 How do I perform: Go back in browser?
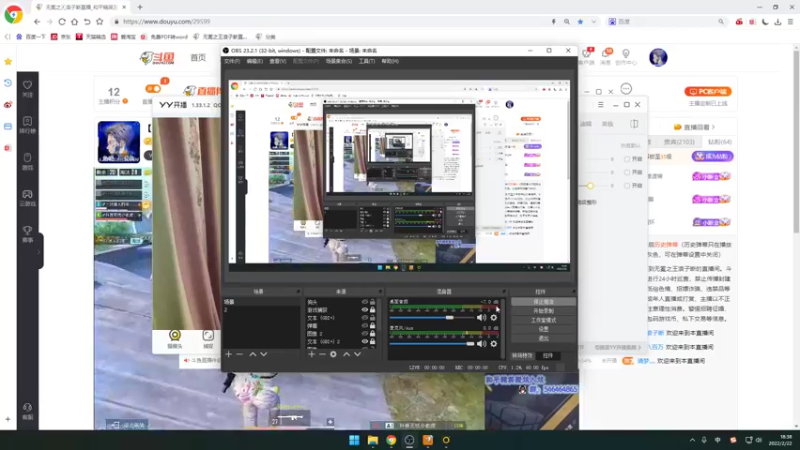37,21
